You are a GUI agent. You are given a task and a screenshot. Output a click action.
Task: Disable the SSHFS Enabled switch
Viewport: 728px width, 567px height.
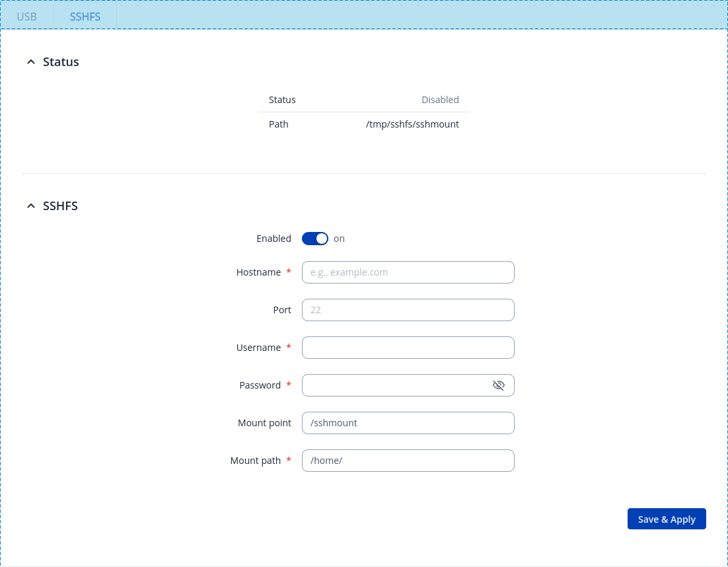(x=315, y=239)
